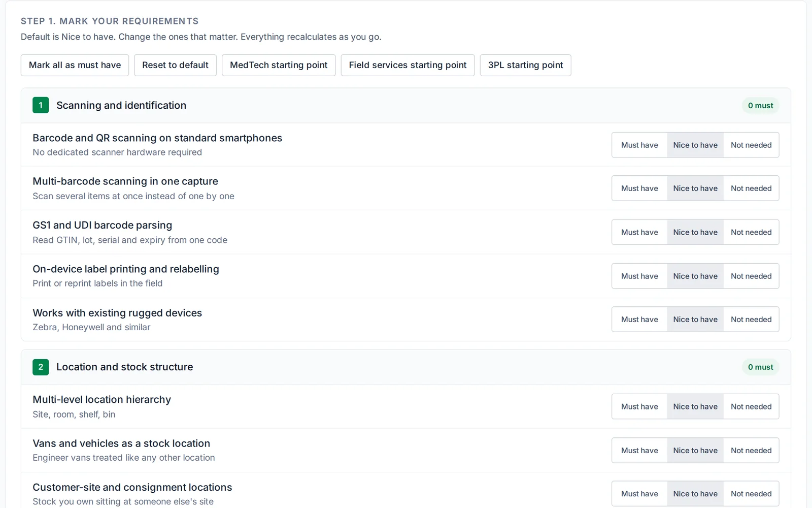Click Reset to default button
The image size is (812, 508).
click(175, 65)
